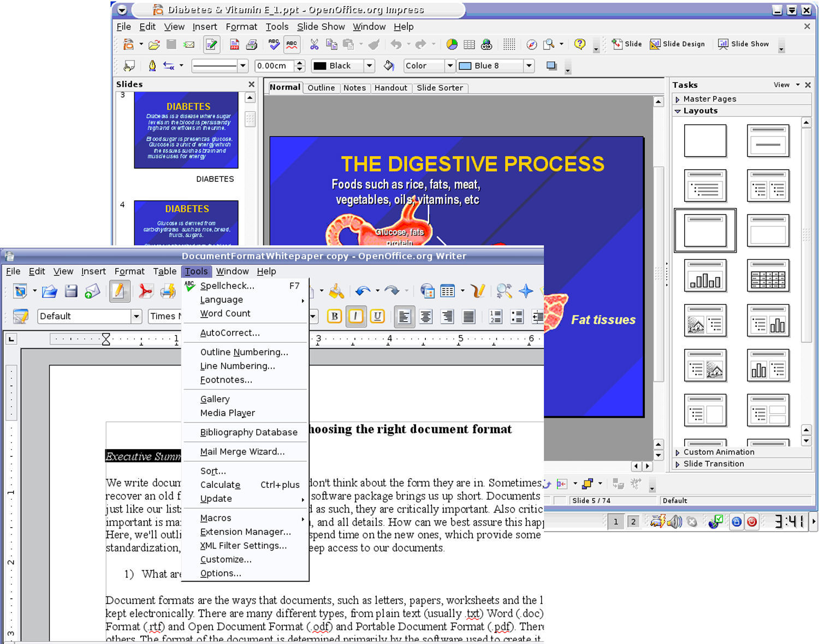Open the Default paragraph style dropdown

click(x=136, y=317)
